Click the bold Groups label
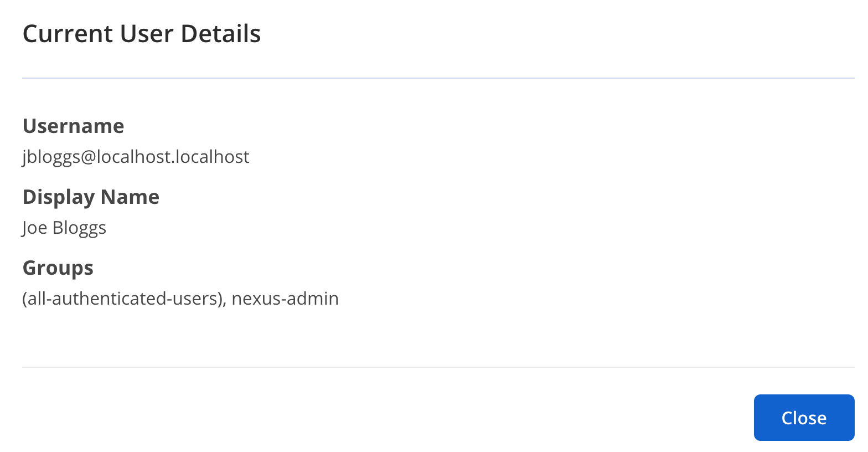 point(58,268)
